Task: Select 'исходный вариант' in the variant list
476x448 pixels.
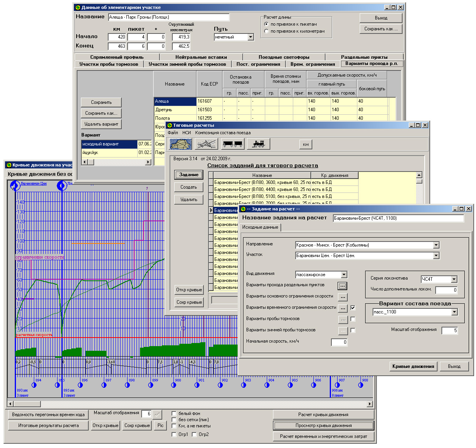Action: tap(109, 144)
